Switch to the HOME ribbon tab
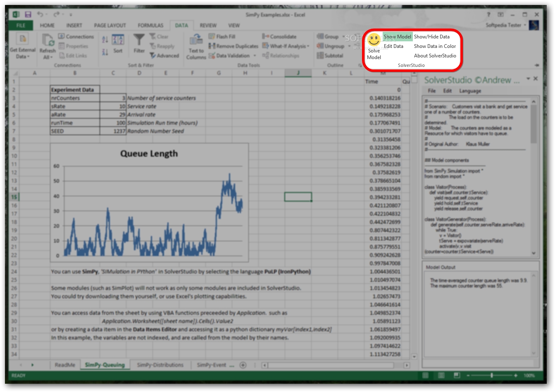Viewport: 555px width, 392px height. point(47,25)
